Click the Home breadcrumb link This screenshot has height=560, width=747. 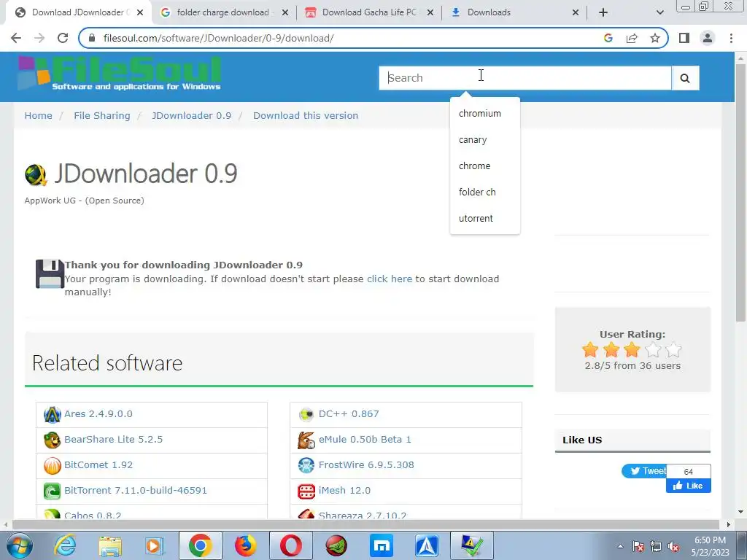(x=39, y=116)
